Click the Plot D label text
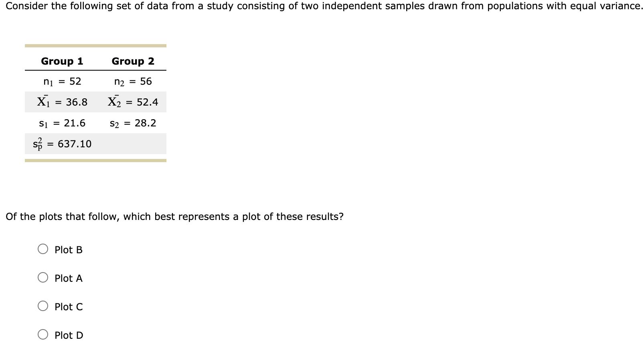Image resolution: width=644 pixels, height=354 pixels. click(68, 335)
